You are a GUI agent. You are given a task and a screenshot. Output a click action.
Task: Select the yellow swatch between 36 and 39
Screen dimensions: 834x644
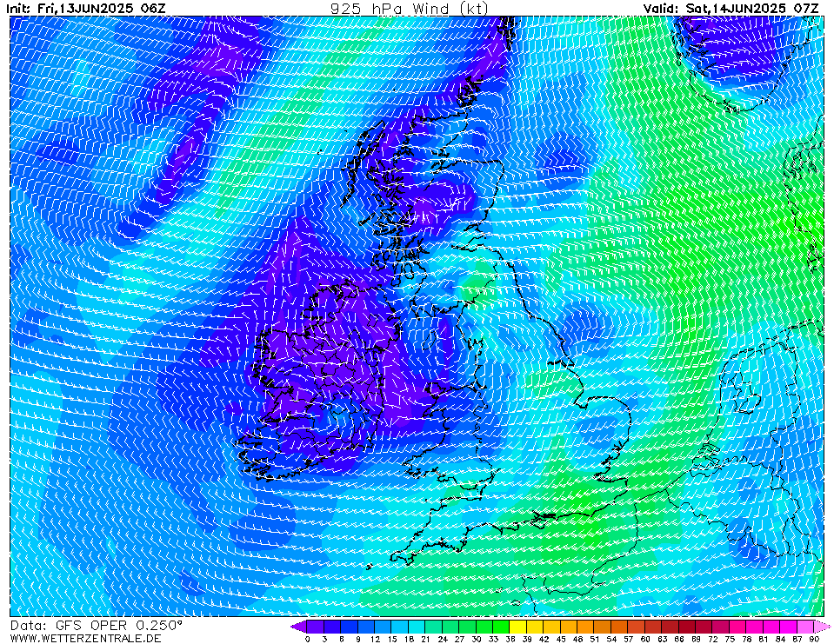pyautogui.click(x=518, y=626)
